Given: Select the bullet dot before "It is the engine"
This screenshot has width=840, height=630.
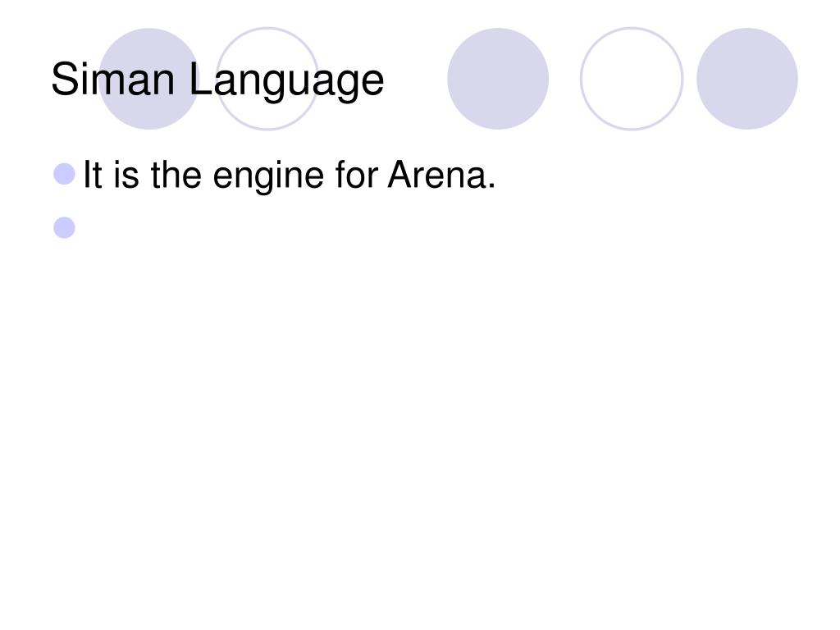Looking at the screenshot, I should [x=64, y=174].
